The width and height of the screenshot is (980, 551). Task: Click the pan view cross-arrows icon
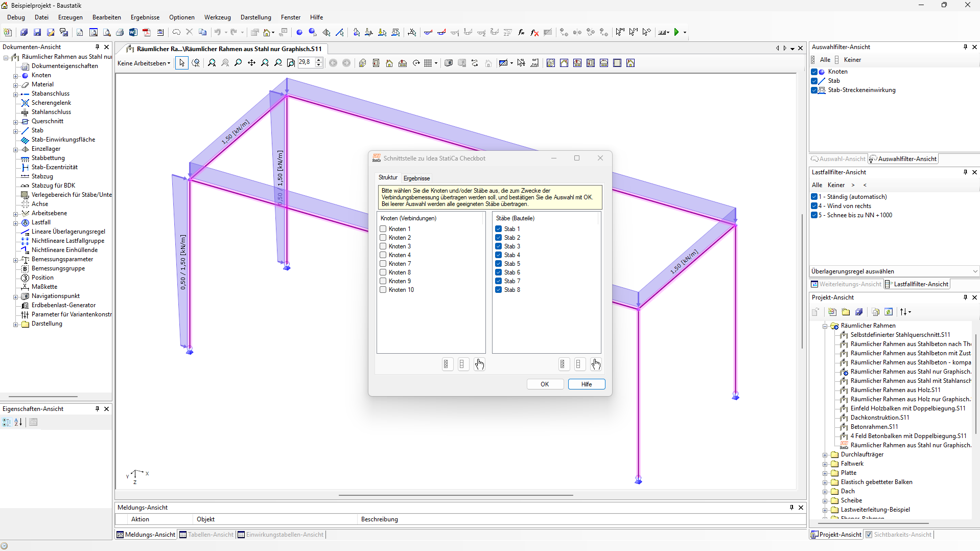tap(251, 63)
